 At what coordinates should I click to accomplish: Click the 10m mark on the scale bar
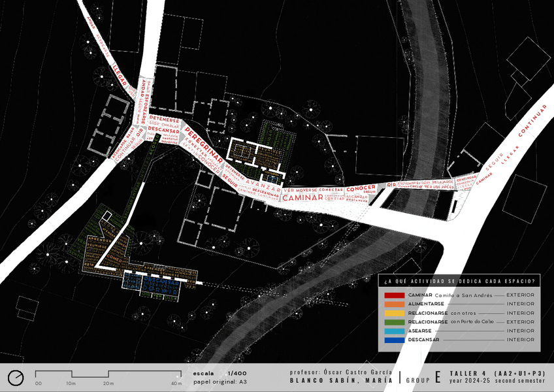coord(71,384)
